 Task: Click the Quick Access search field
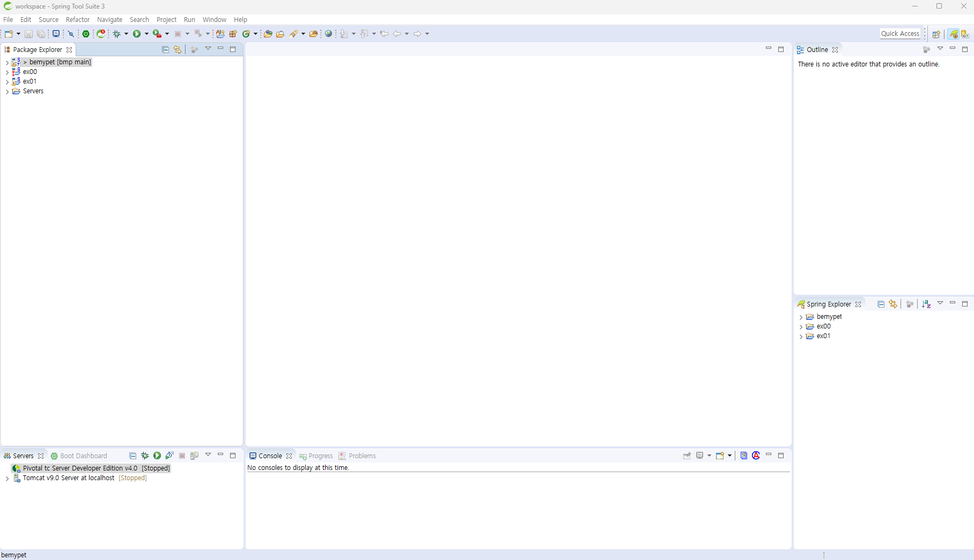pos(900,33)
